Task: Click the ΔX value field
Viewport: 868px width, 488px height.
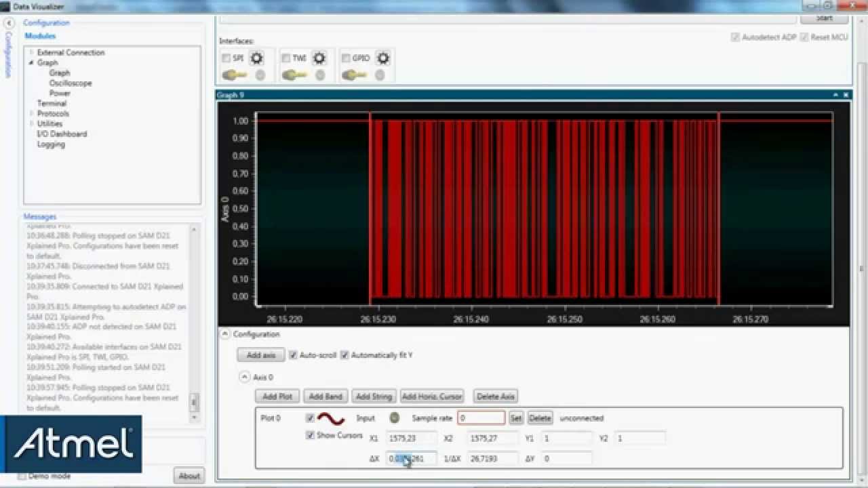Action: (x=411, y=459)
